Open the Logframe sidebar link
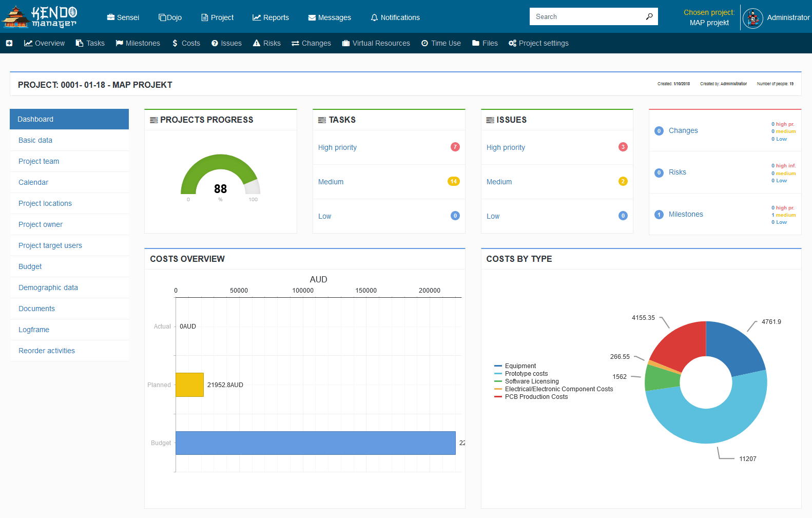This screenshot has height=518, width=812. (x=69, y=330)
